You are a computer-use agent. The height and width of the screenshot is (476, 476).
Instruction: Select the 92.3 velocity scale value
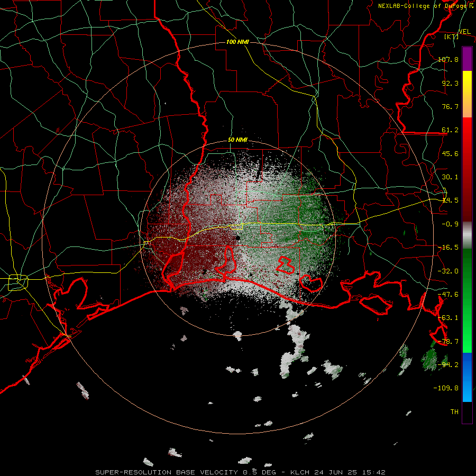pyautogui.click(x=450, y=83)
